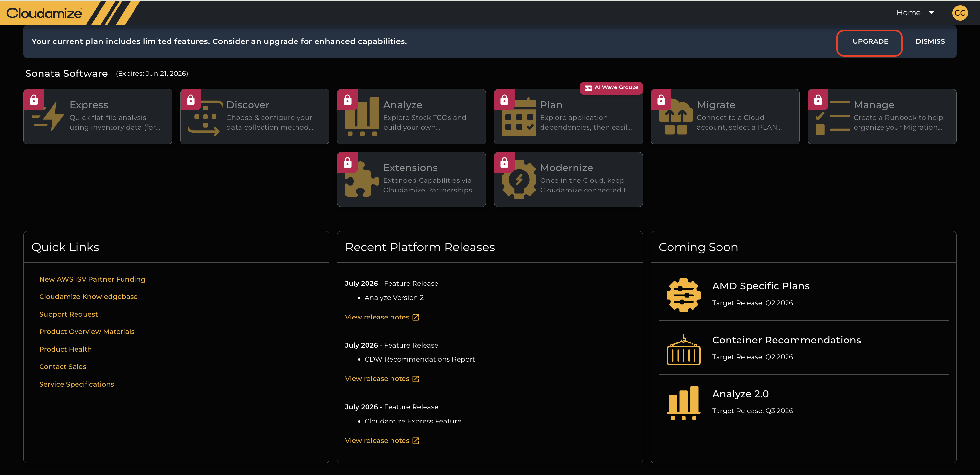This screenshot has width=980, height=475.
Task: Open the Discover module title
Action: coord(248,105)
